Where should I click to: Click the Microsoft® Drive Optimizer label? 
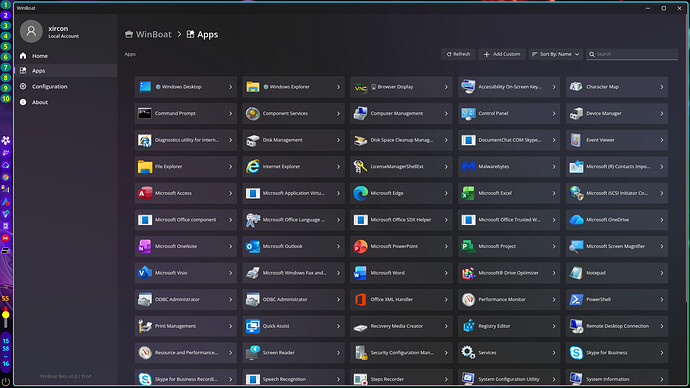point(508,273)
